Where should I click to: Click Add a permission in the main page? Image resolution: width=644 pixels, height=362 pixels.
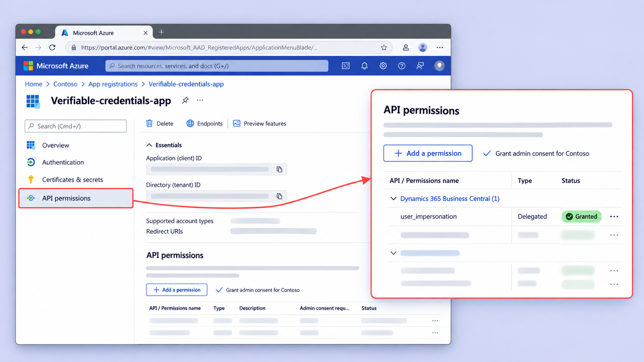176,290
